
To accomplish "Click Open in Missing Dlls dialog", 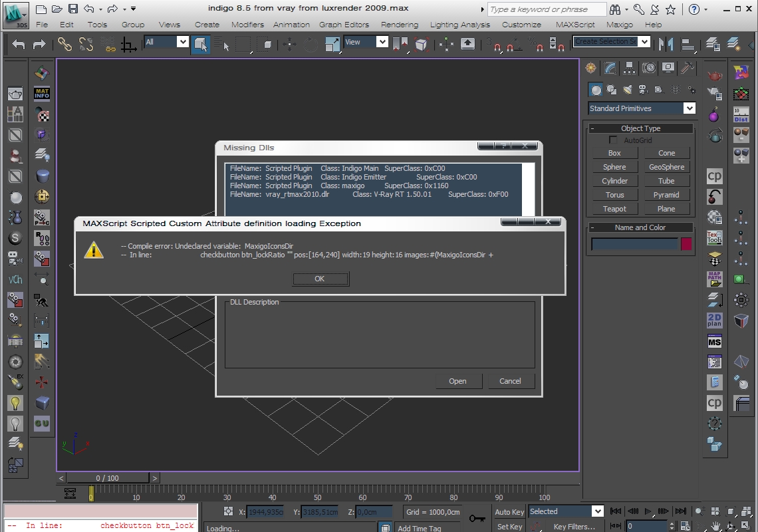I will (458, 381).
